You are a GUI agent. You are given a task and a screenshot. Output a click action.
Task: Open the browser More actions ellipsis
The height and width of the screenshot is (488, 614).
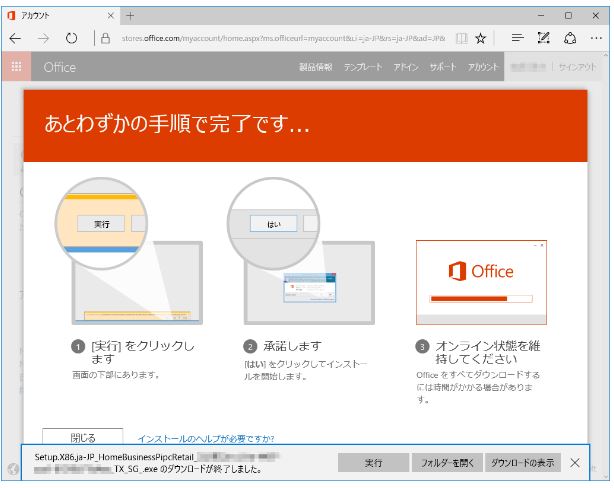596,38
